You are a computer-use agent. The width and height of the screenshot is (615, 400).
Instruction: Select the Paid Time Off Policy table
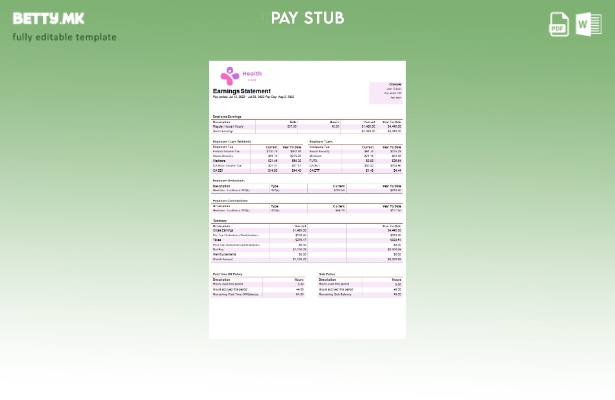tap(258, 285)
